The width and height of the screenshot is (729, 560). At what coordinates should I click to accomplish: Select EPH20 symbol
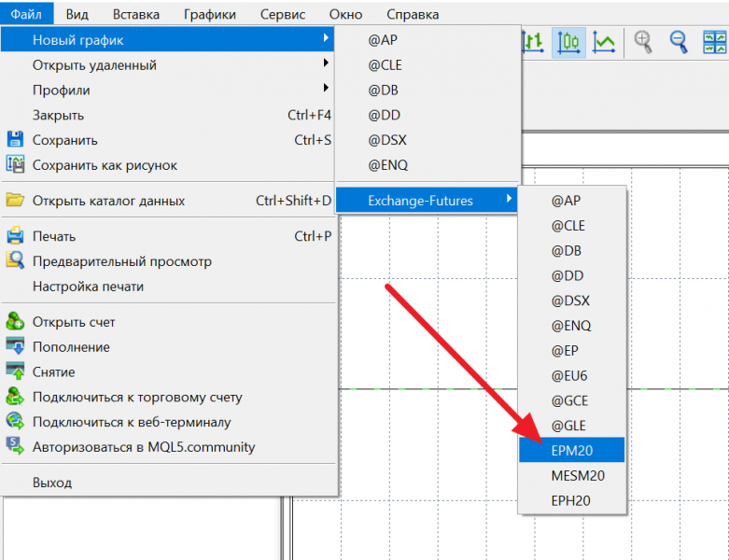tap(572, 500)
